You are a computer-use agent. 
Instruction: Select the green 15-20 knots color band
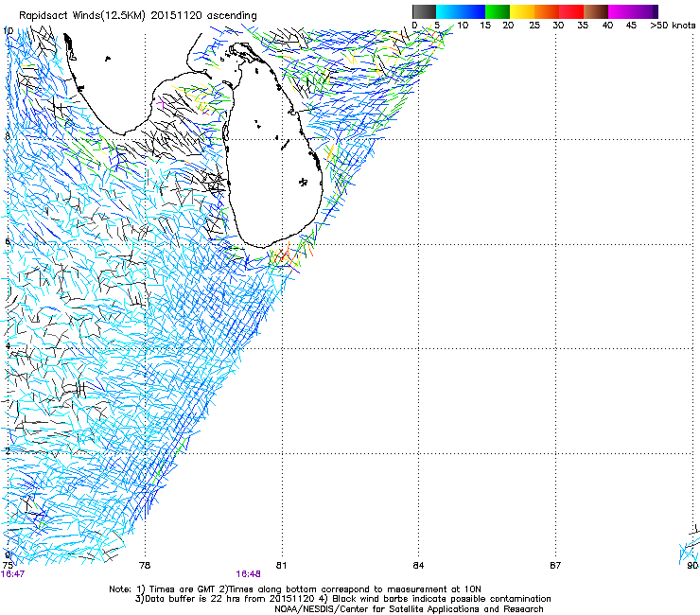click(x=498, y=11)
